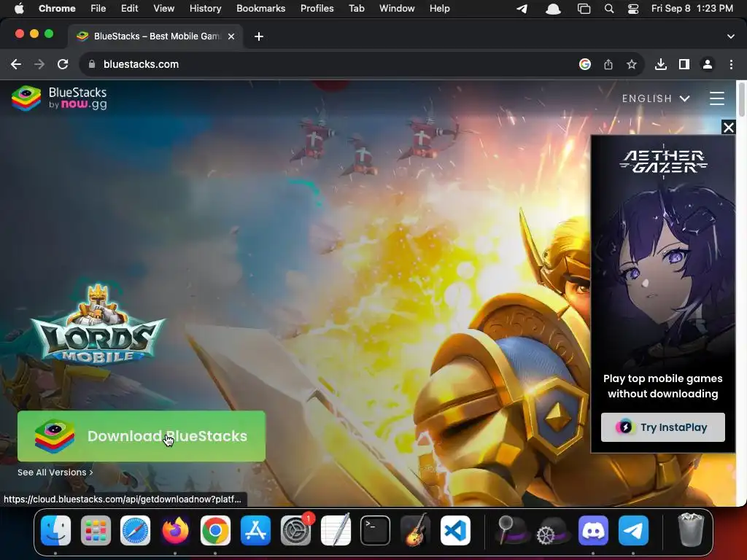Open Visual Studio Code from the Dock

(455, 531)
